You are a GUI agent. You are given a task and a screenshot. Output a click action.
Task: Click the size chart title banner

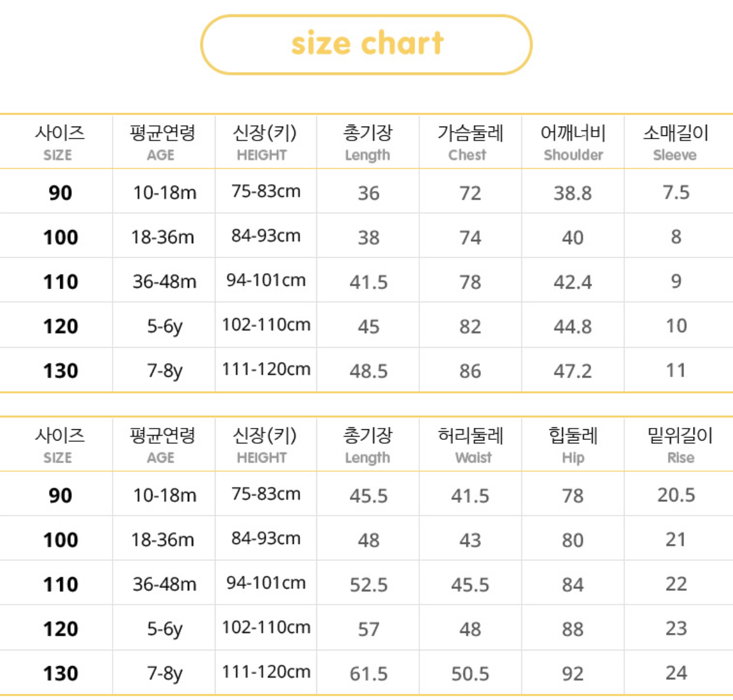366,44
